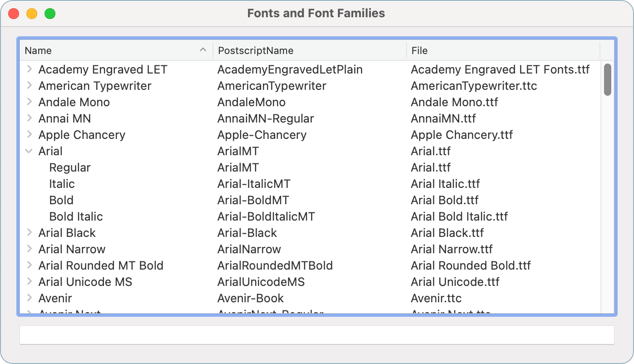Click the Academy Engraved LET Fonts.ttf file

click(500, 69)
